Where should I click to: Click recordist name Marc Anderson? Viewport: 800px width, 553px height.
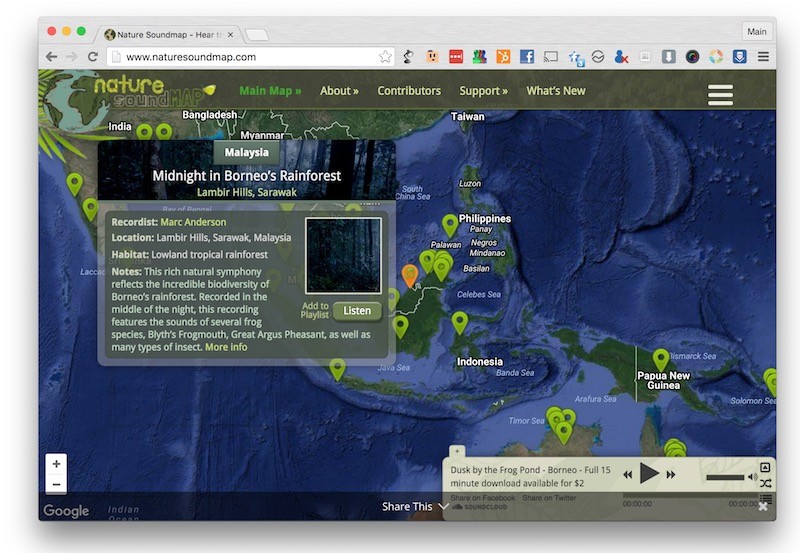193,222
